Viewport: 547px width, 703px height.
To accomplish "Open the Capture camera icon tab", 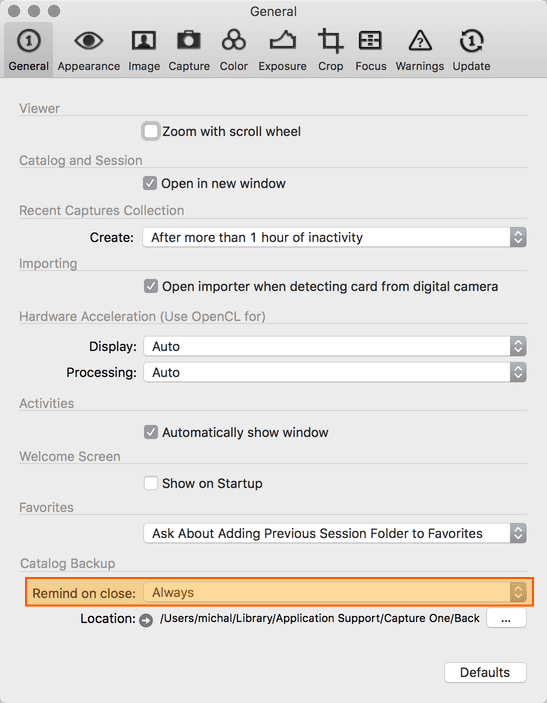I will click(189, 40).
